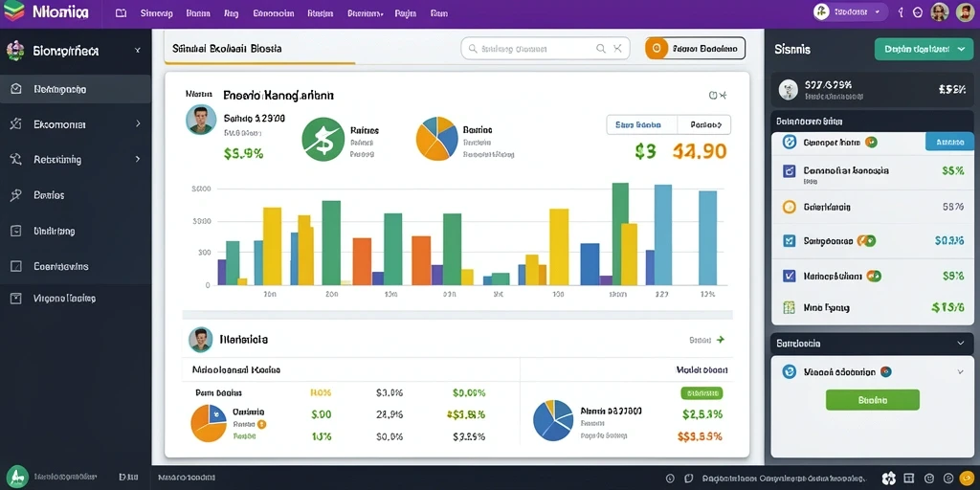The height and width of the screenshot is (490, 980).
Task: Click the stacked-layers app logo in top bar
Action: [13, 11]
